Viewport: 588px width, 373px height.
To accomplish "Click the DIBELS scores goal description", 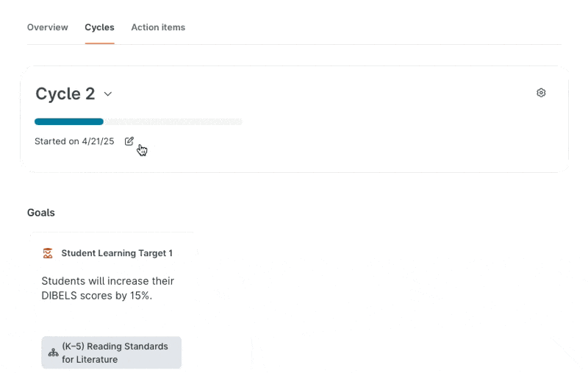I will click(107, 288).
